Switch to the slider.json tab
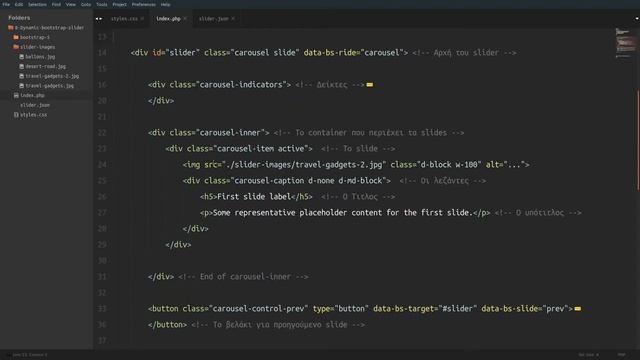Screen dimensions: 640x360 click(x=213, y=19)
